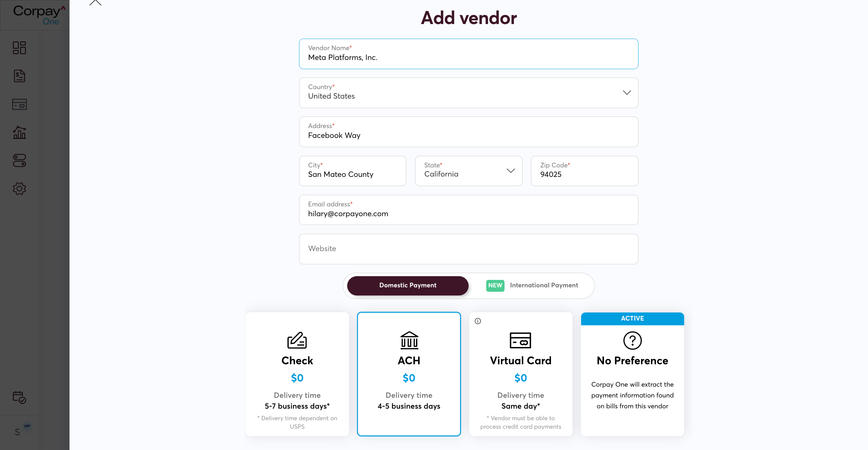Screen dimensions: 868x450
Task: Click the '4-5 business days' delivery text
Action: 409,406
